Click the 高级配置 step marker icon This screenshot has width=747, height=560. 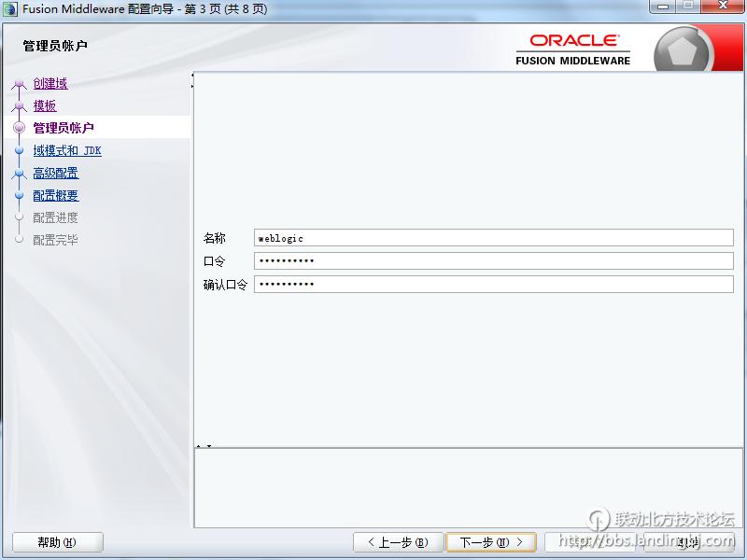[19, 174]
